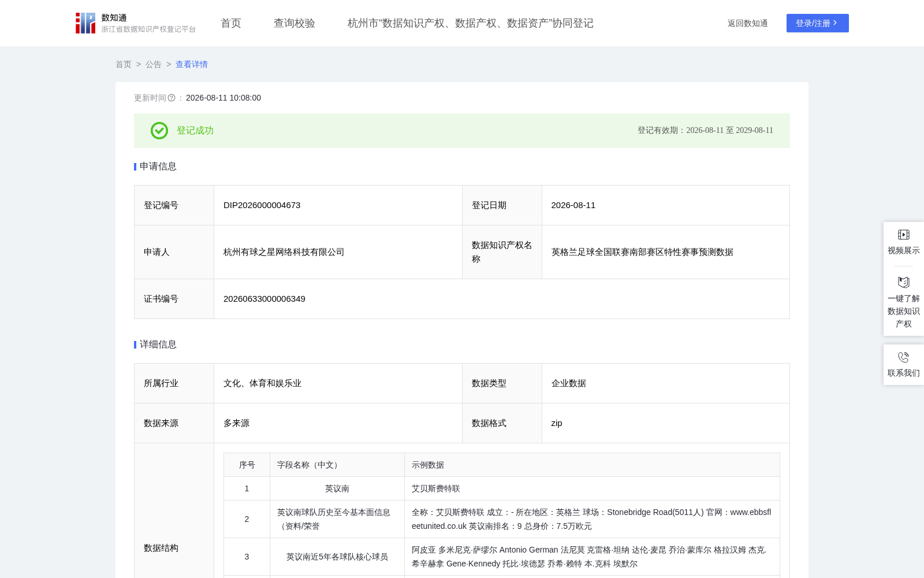Click the 登录/注册 button
This screenshot has height=578, width=924.
[x=817, y=23]
